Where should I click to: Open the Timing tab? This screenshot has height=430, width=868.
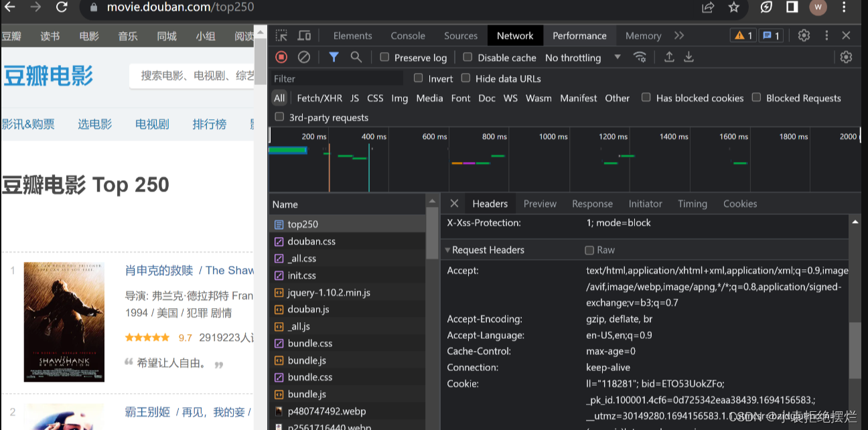point(692,204)
